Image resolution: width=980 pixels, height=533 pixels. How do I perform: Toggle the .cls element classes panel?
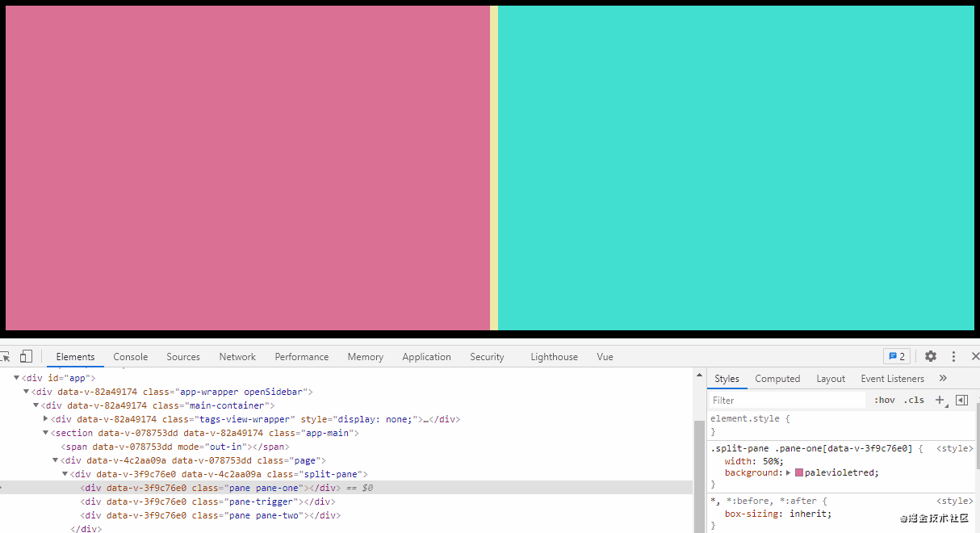coord(914,400)
